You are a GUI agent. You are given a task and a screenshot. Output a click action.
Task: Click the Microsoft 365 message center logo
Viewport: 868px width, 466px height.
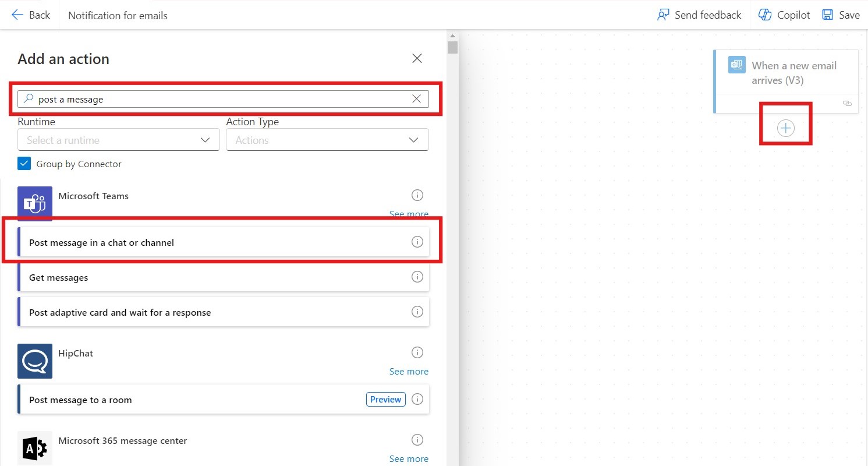[35, 448]
